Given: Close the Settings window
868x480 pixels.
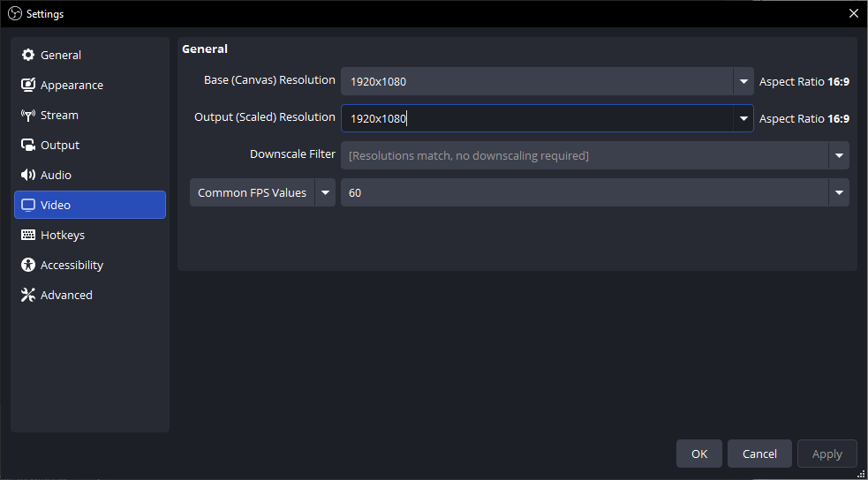Looking at the screenshot, I should tap(854, 14).
